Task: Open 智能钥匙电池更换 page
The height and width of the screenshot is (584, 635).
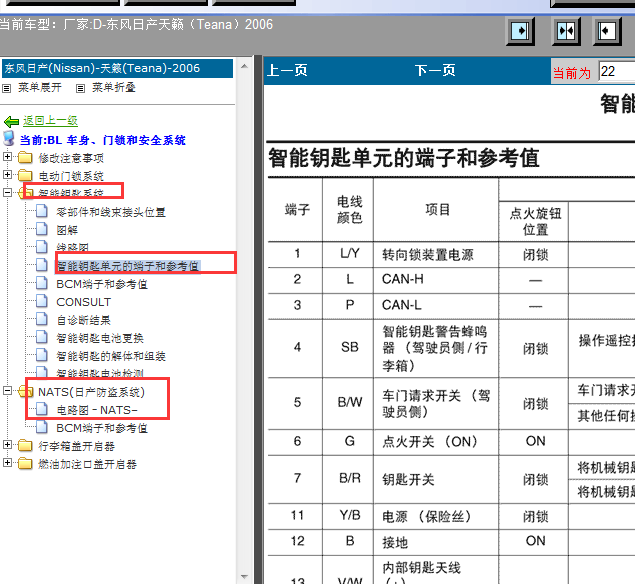Action: click(x=100, y=338)
